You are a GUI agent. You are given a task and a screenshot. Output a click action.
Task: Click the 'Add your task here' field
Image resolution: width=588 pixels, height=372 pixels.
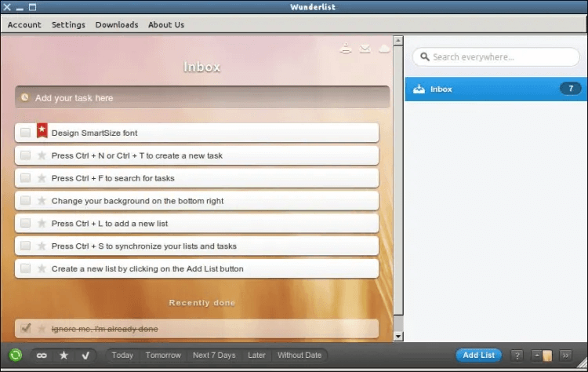202,97
